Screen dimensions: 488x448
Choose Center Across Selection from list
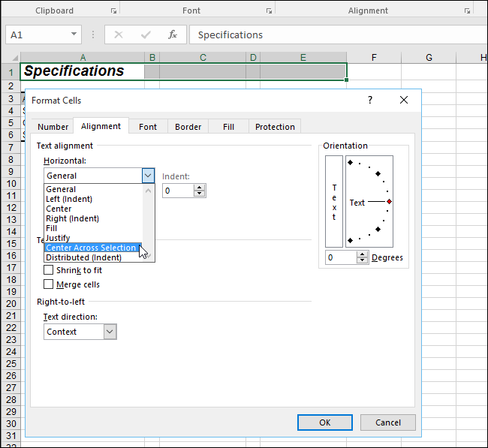(91, 248)
